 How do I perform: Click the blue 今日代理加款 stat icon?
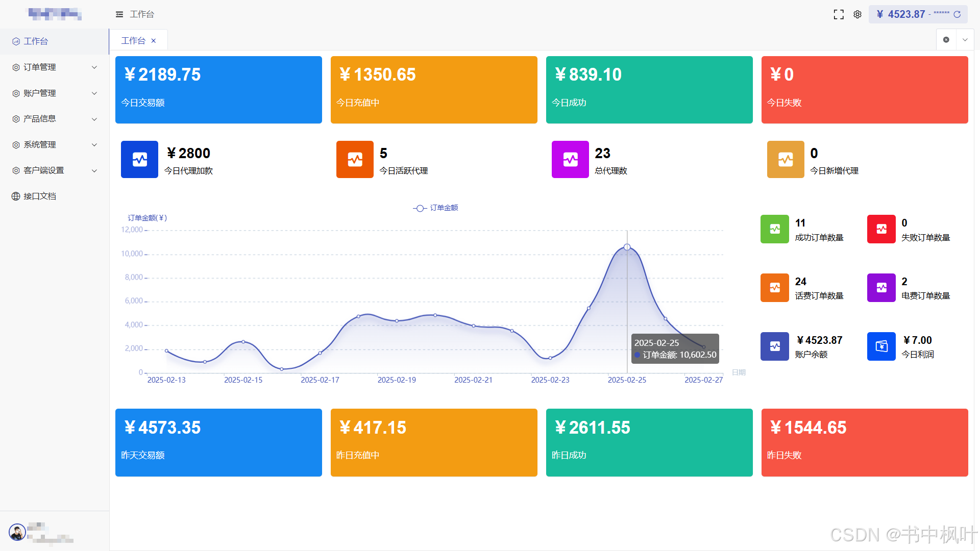[139, 159]
